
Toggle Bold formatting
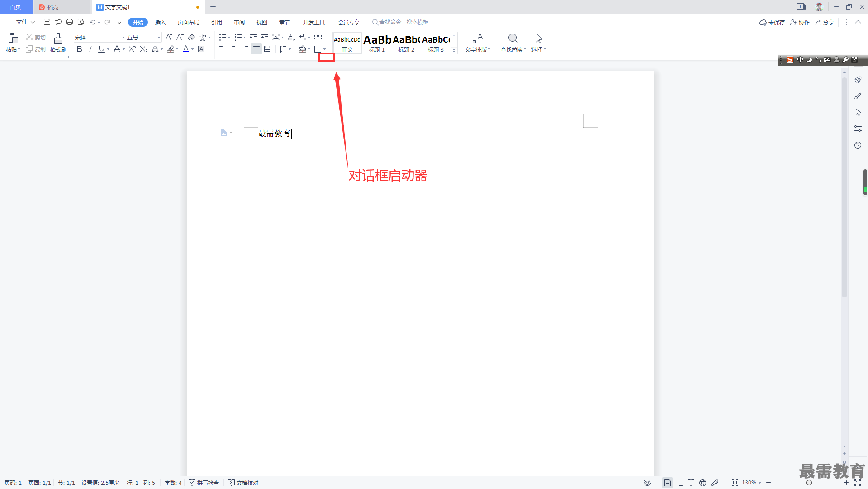[79, 49]
